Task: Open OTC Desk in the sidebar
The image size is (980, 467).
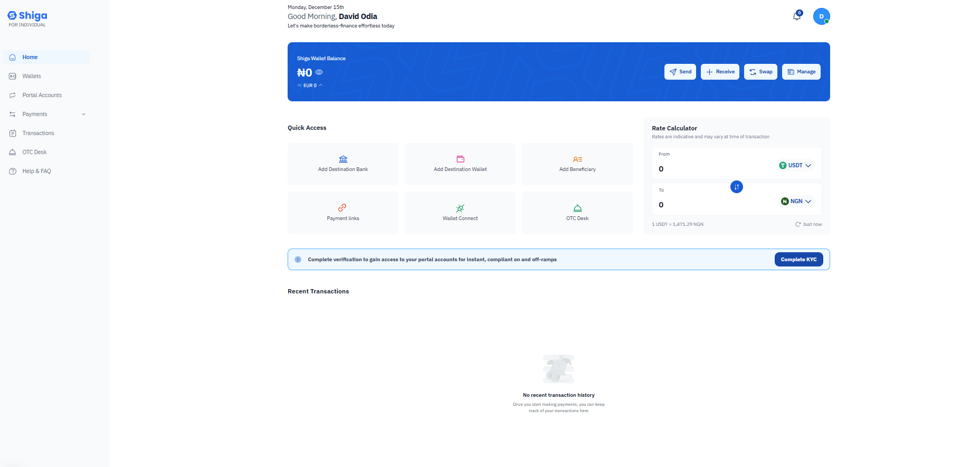Action: [46, 152]
